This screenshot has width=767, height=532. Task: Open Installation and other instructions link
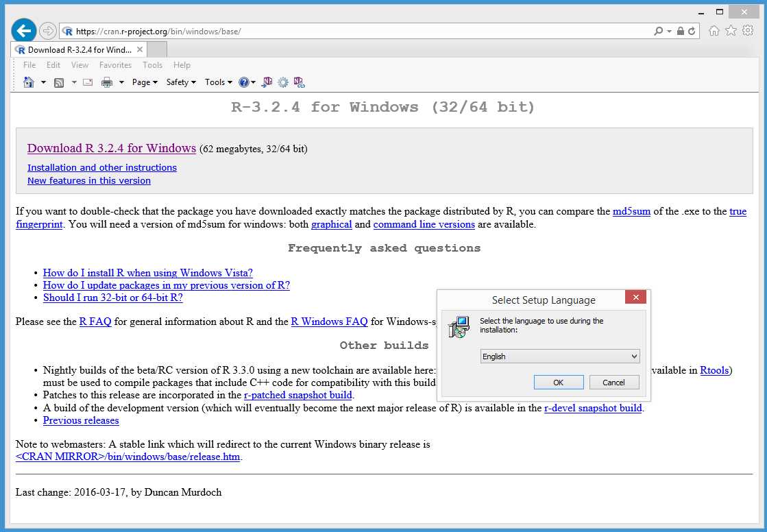[x=101, y=167]
